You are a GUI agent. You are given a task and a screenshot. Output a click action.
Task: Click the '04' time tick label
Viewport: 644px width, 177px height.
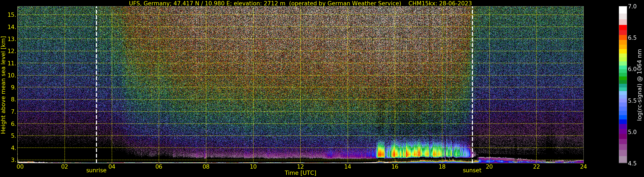pos(112,166)
